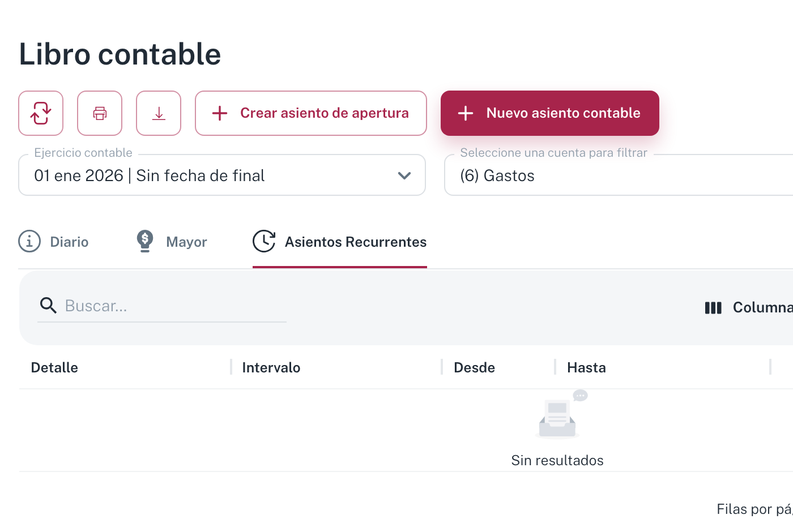
Task: Click the refresh sync icon button
Action: 41,113
